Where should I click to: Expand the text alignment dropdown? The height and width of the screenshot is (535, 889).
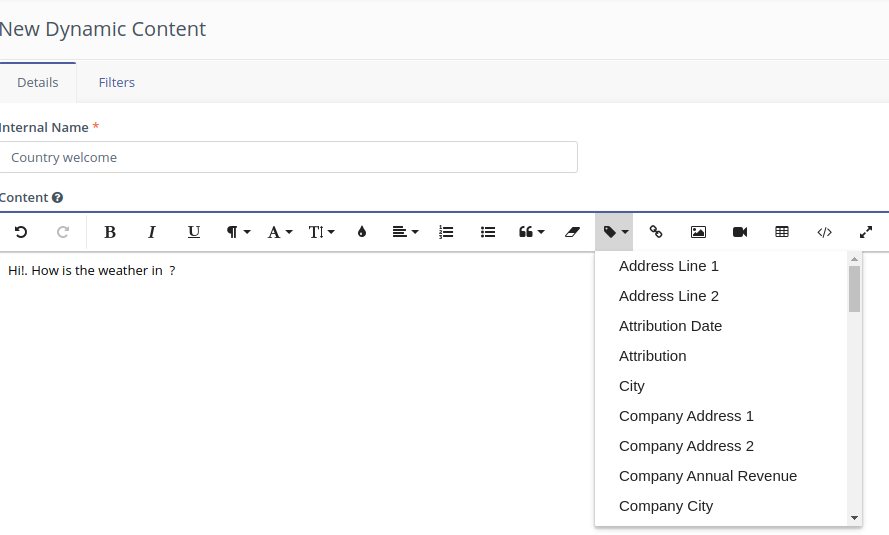(405, 232)
